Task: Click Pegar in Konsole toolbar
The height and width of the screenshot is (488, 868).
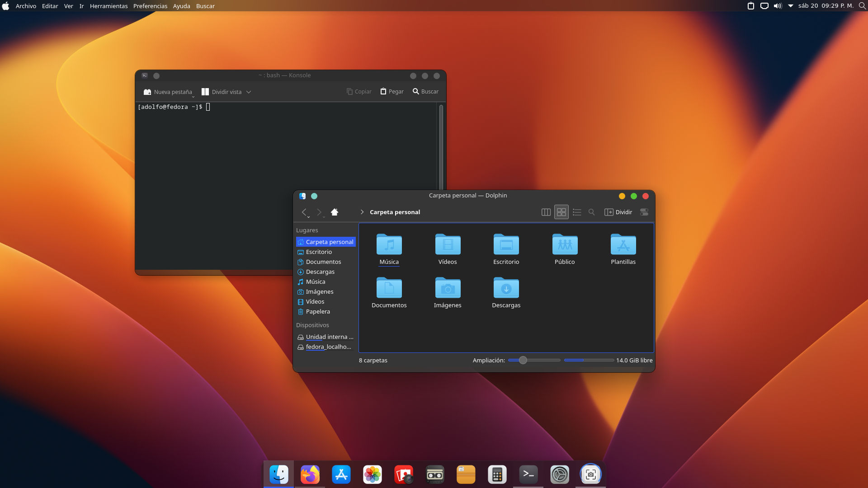Action: [392, 92]
